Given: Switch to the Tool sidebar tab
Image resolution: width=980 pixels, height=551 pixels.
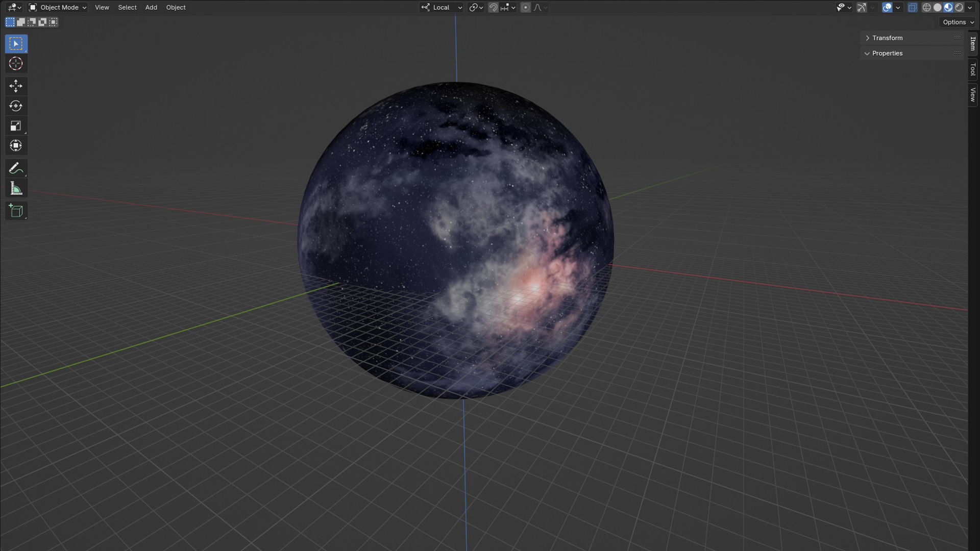Looking at the screenshot, I should 973,69.
